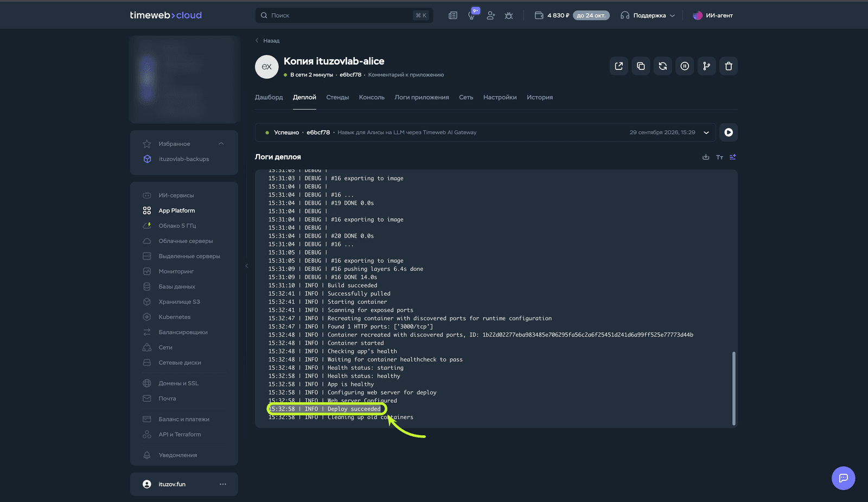Change log font size Tт icon
This screenshot has width=868, height=502.
coord(719,157)
